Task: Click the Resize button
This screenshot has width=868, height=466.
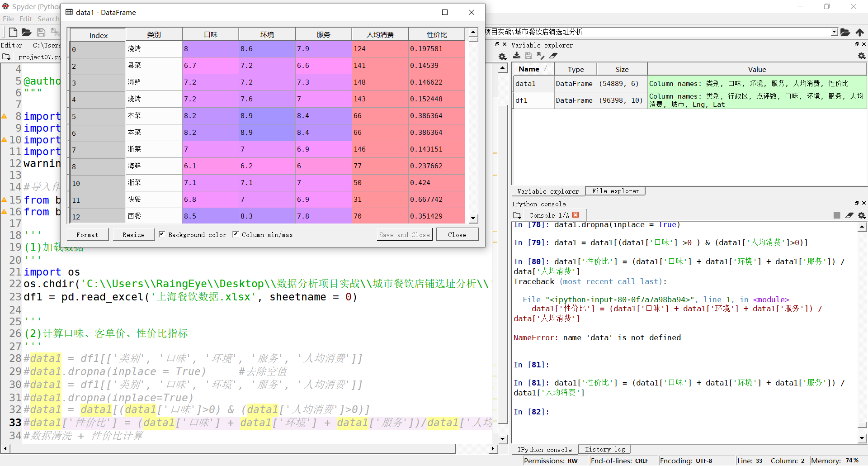Action: tap(133, 235)
